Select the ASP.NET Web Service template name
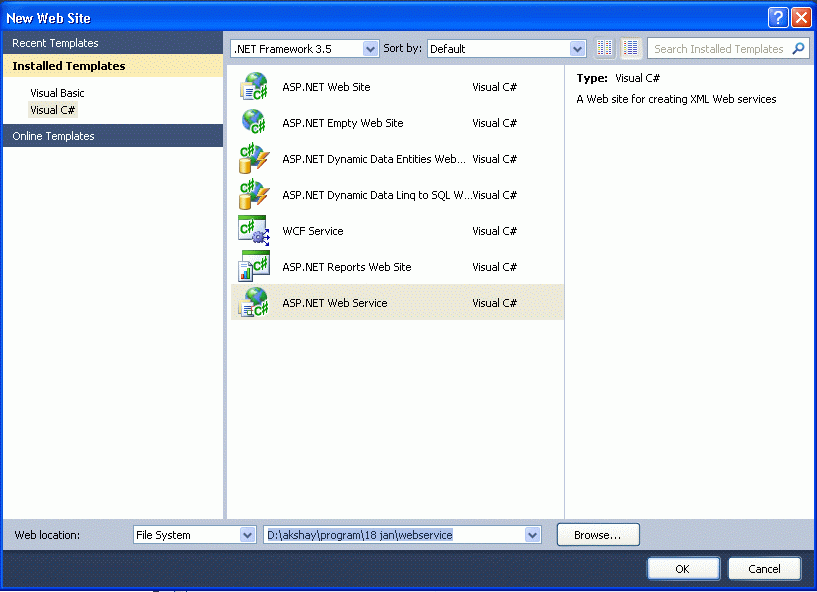The height and width of the screenshot is (592, 817). pyautogui.click(x=335, y=303)
